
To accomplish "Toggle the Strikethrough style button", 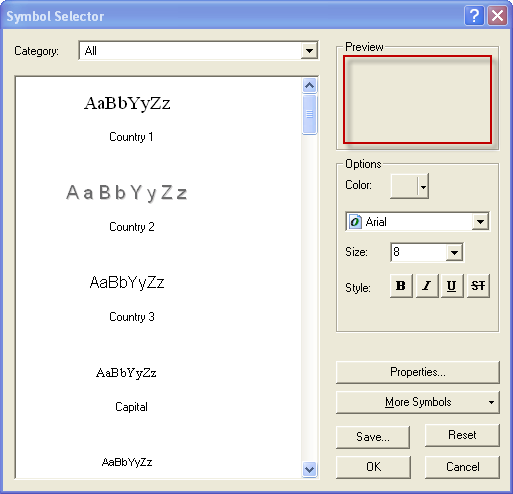I will pos(478,286).
